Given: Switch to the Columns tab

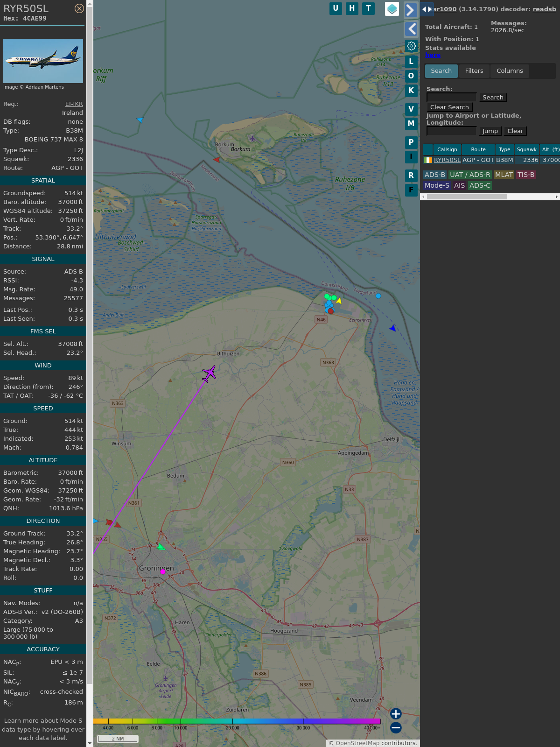Looking at the screenshot, I should pyautogui.click(x=510, y=71).
